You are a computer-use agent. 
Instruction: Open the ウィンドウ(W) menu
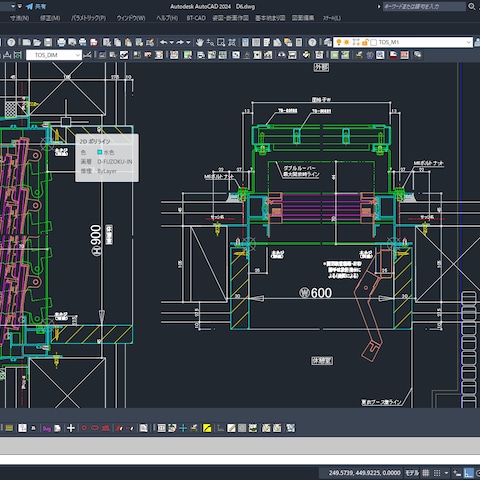(131, 18)
